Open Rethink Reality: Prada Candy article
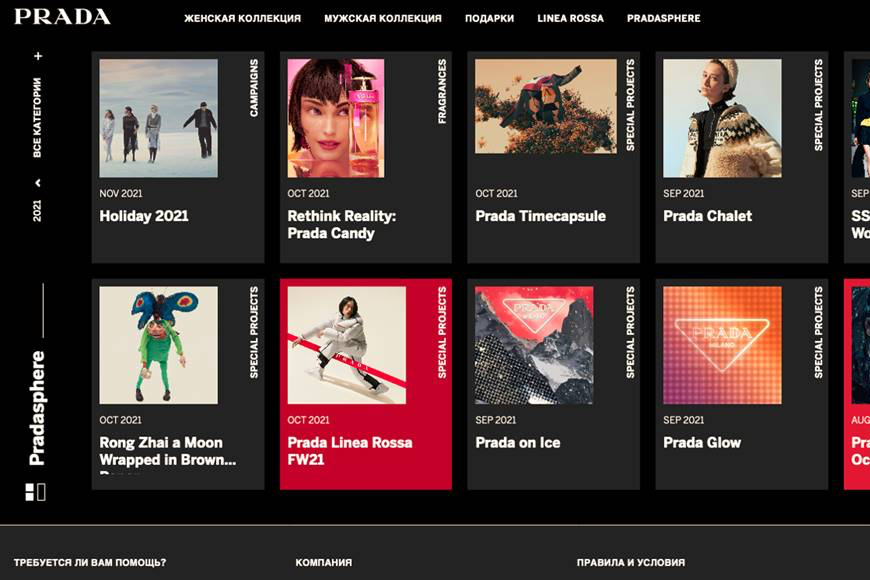The width and height of the screenshot is (870, 580). point(342,224)
